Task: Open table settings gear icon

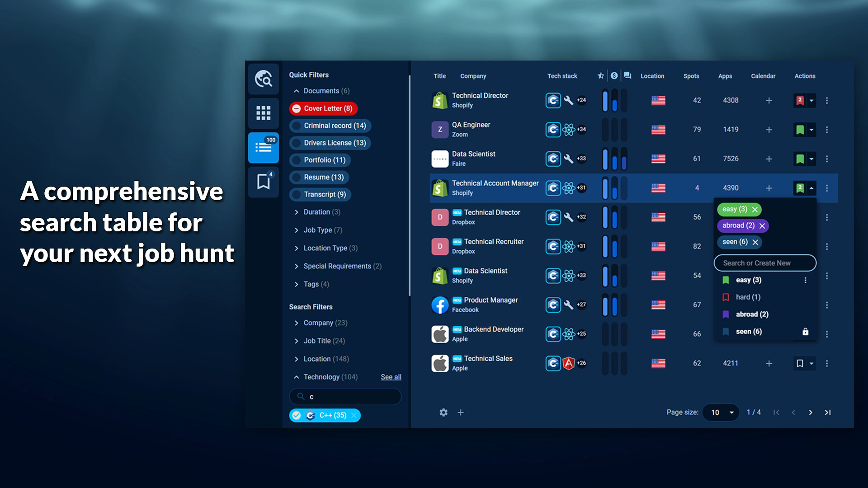Action: 443,412
